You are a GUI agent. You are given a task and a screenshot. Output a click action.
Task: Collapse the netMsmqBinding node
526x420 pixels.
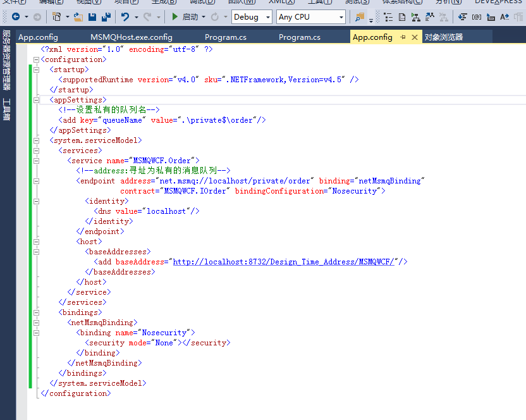36,323
